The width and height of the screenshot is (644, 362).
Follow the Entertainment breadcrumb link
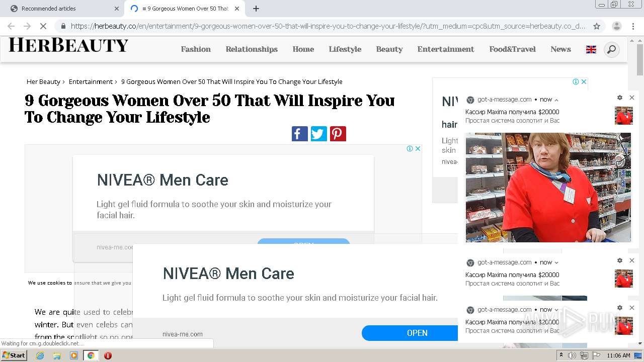[91, 81]
